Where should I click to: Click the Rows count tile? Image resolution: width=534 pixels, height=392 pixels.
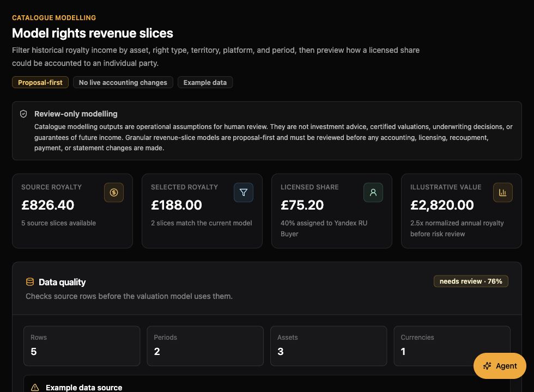pos(82,346)
